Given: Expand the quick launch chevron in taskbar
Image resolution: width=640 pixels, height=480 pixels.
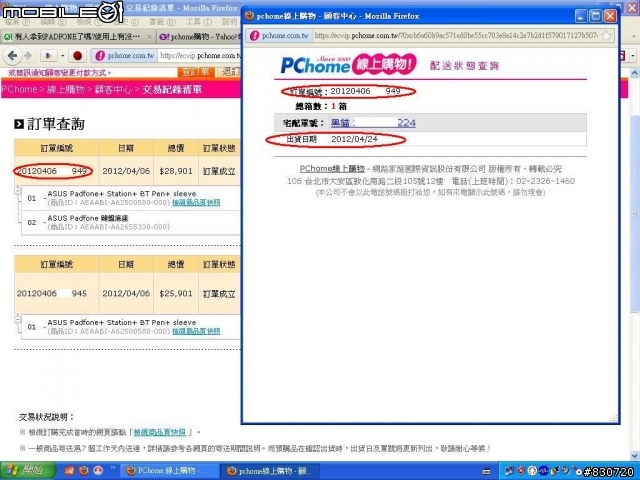Looking at the screenshot, I should [113, 468].
